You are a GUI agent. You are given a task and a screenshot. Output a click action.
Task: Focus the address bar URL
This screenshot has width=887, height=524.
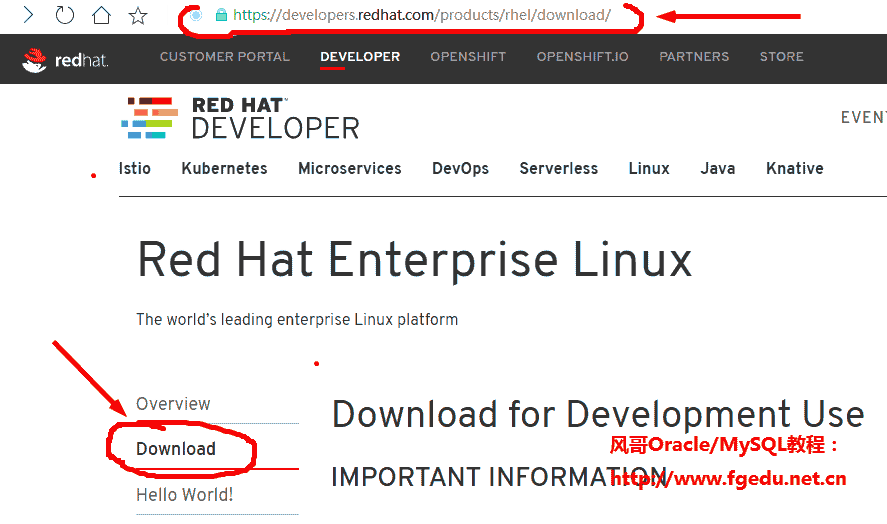(422, 15)
